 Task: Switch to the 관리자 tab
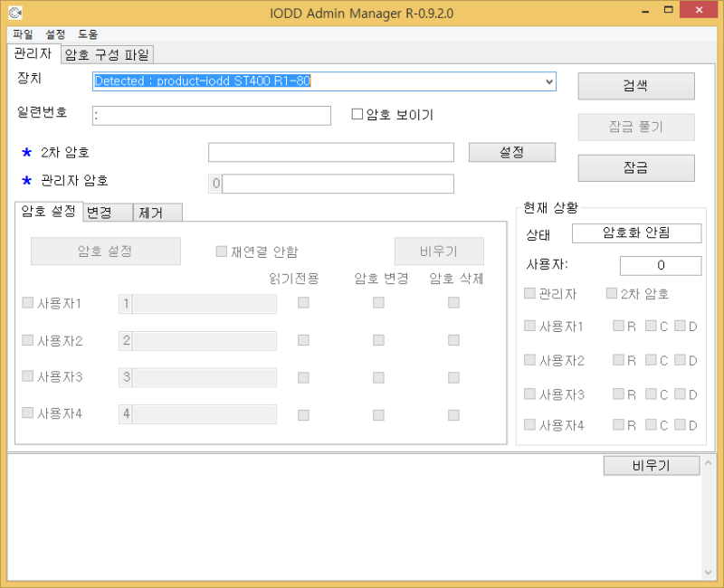(x=33, y=53)
